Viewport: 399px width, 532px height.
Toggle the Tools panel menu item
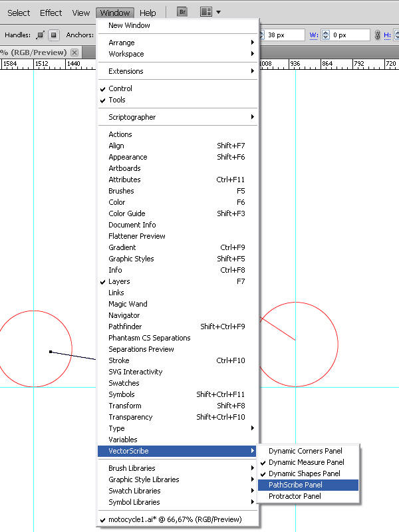click(178, 100)
